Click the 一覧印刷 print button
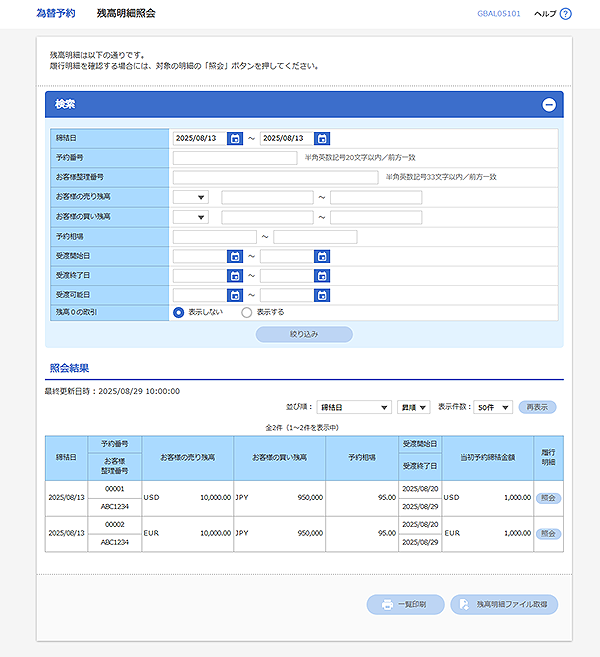Image resolution: width=600 pixels, height=657 pixels. click(x=405, y=605)
